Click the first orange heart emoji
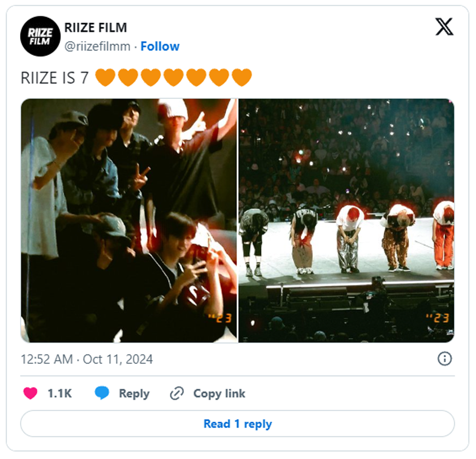 pyautogui.click(x=105, y=77)
